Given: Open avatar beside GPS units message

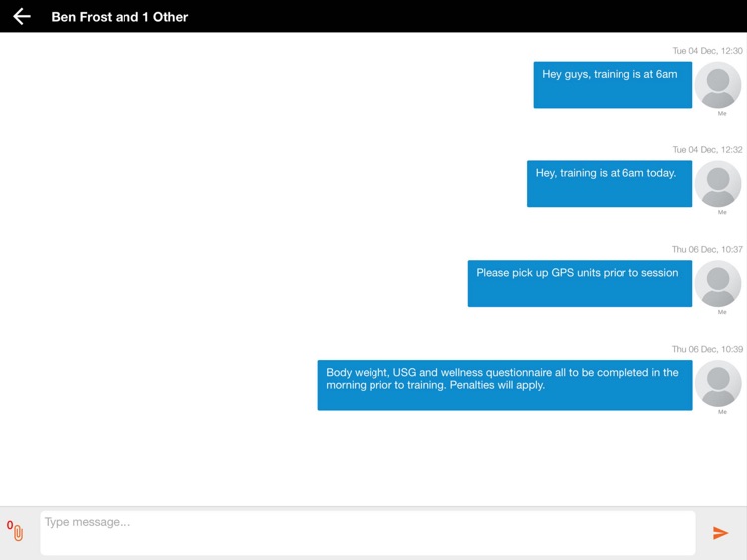Looking at the screenshot, I should (718, 284).
